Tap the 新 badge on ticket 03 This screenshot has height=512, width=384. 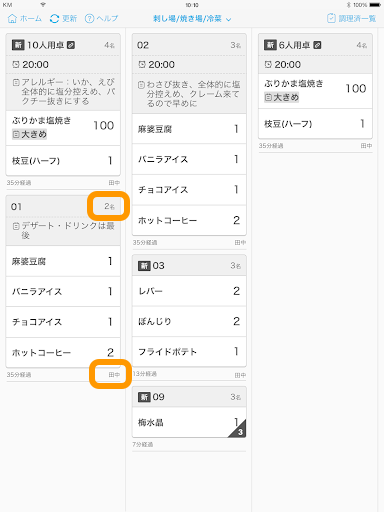pos(144,266)
